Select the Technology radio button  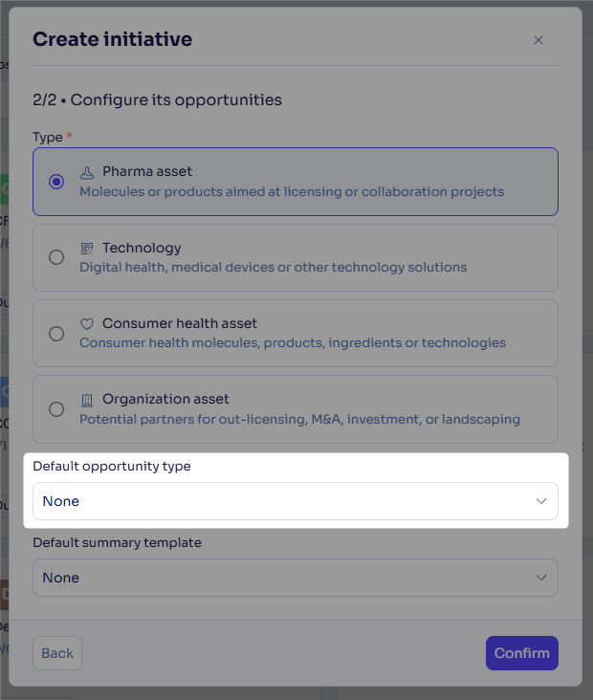(56, 257)
